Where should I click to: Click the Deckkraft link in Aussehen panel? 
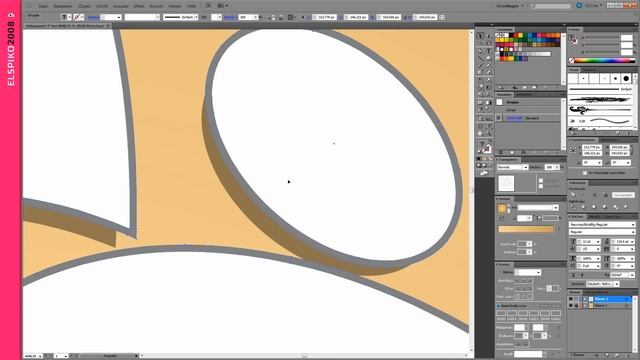click(x=514, y=118)
